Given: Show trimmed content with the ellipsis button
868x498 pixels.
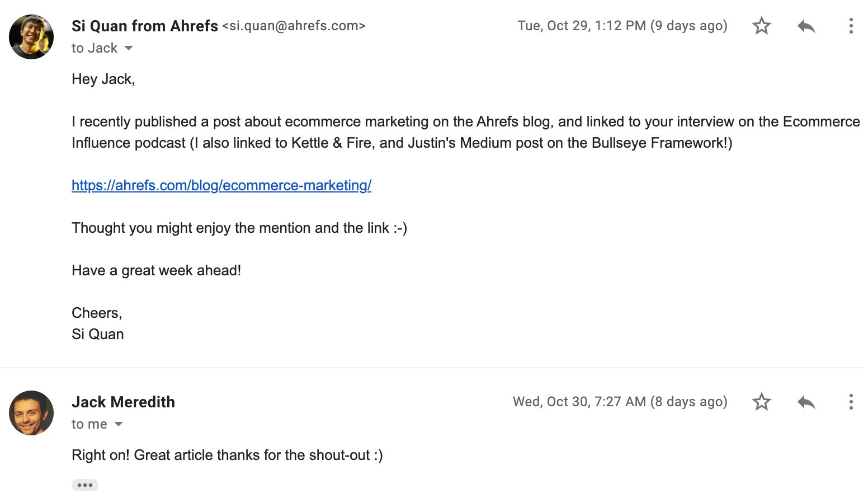Looking at the screenshot, I should tap(85, 485).
